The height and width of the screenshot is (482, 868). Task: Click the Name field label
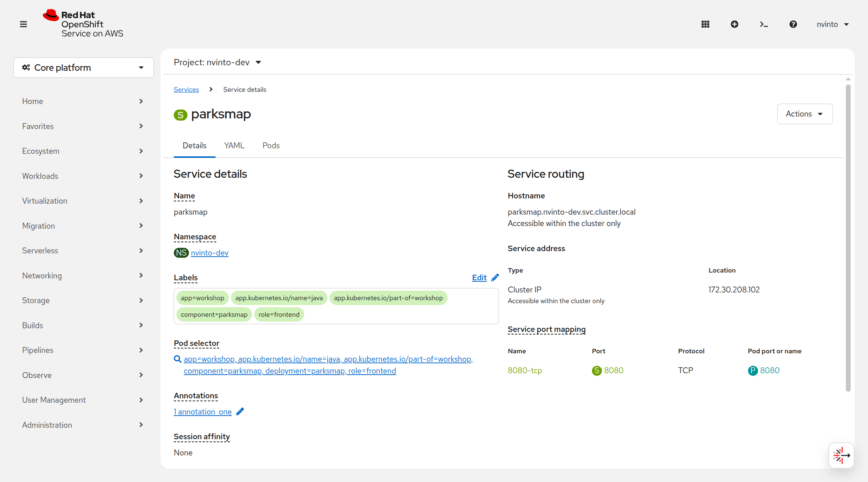185,196
